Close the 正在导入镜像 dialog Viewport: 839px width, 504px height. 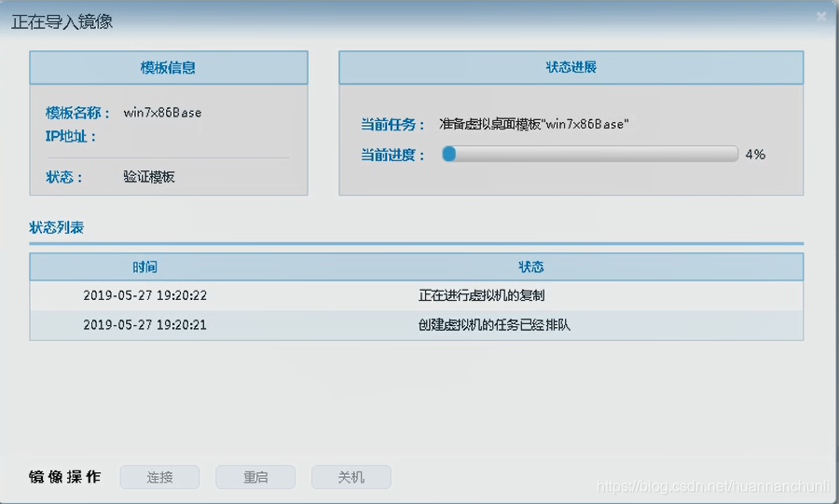(x=820, y=17)
